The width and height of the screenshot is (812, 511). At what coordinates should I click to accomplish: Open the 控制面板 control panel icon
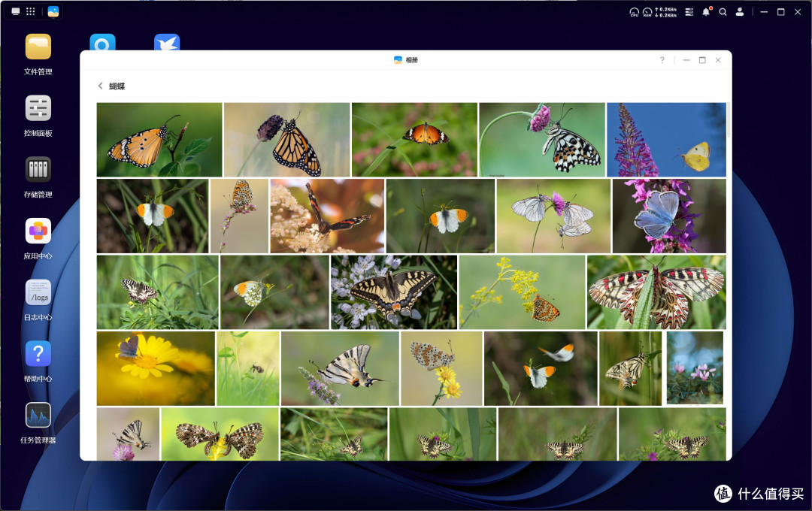pyautogui.click(x=38, y=108)
